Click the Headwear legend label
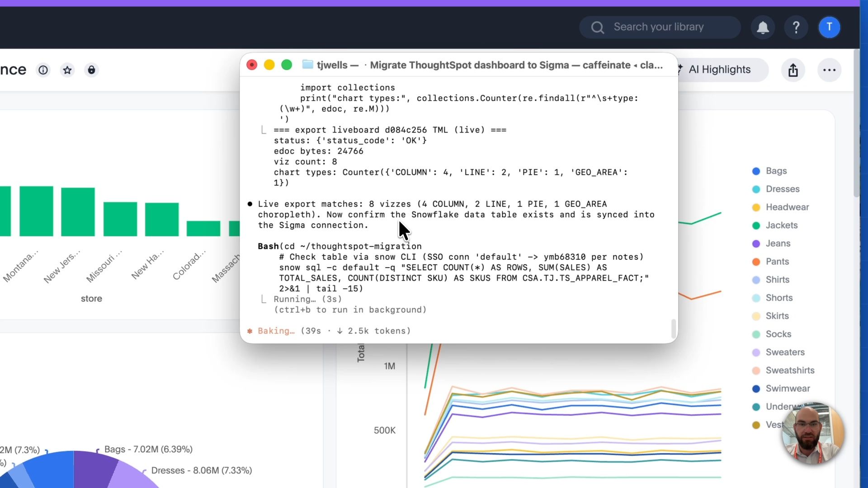 click(x=787, y=207)
